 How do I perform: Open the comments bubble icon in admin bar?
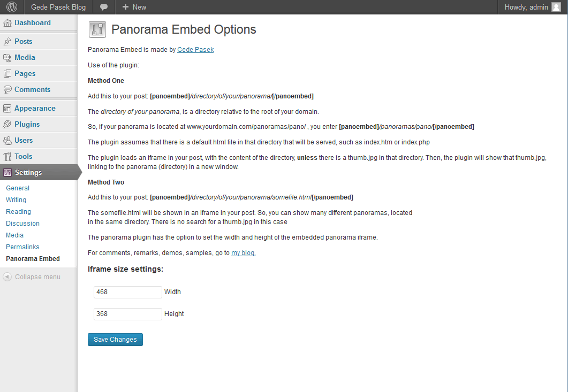click(104, 7)
